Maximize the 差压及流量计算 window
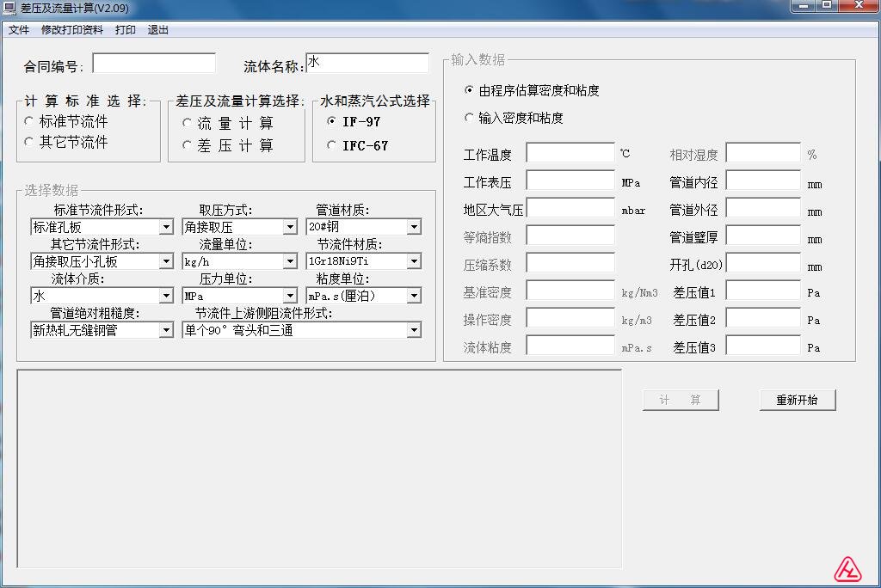This screenshot has height=588, width=881. [x=827, y=6]
